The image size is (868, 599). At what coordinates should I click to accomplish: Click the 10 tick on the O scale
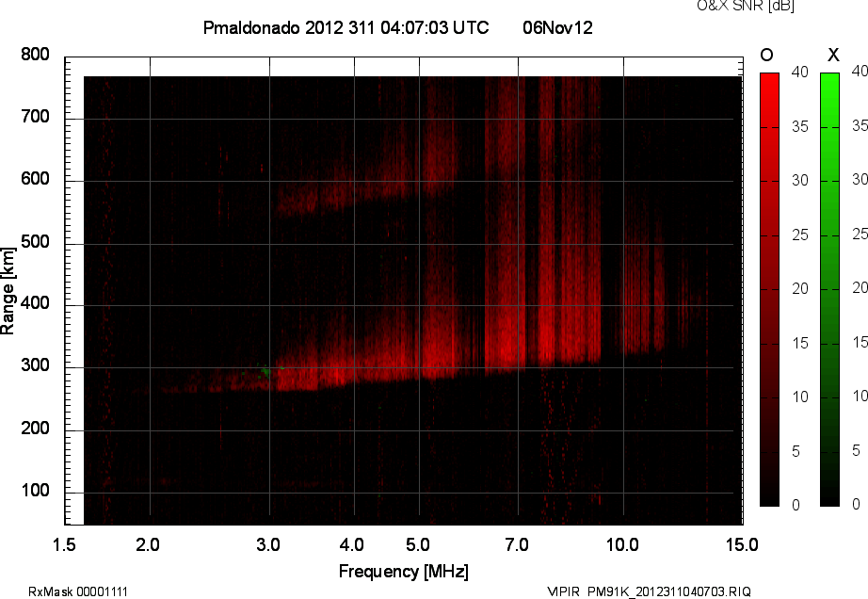800,397
